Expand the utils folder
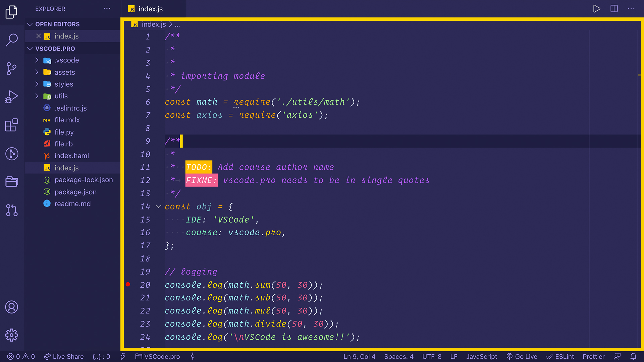The width and height of the screenshot is (644, 362). coord(37,96)
